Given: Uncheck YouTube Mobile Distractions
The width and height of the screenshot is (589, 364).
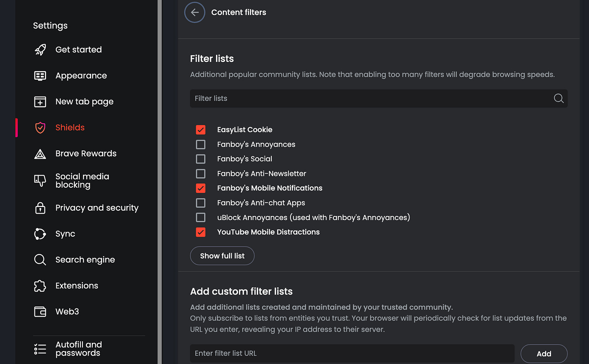Looking at the screenshot, I should [201, 232].
